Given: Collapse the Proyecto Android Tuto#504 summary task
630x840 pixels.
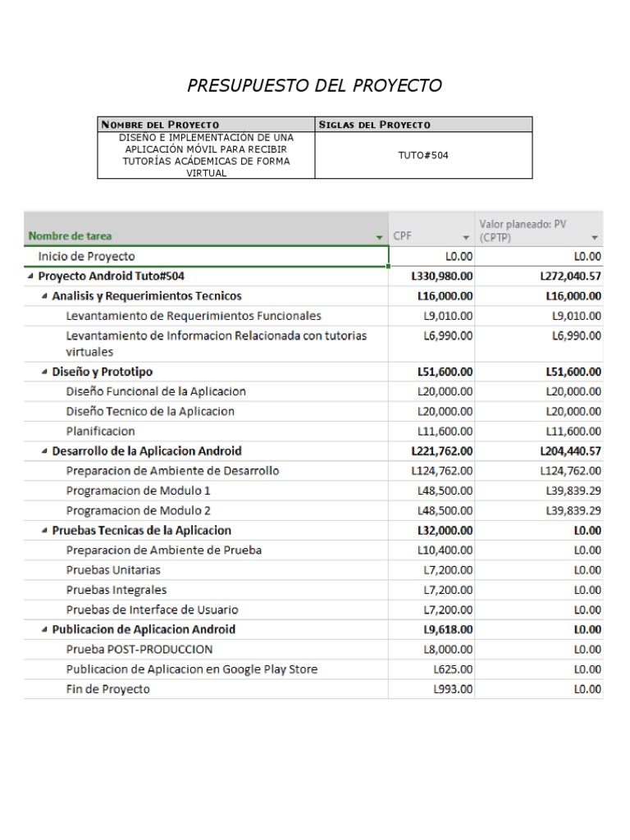Looking at the screenshot, I should pos(30,276).
